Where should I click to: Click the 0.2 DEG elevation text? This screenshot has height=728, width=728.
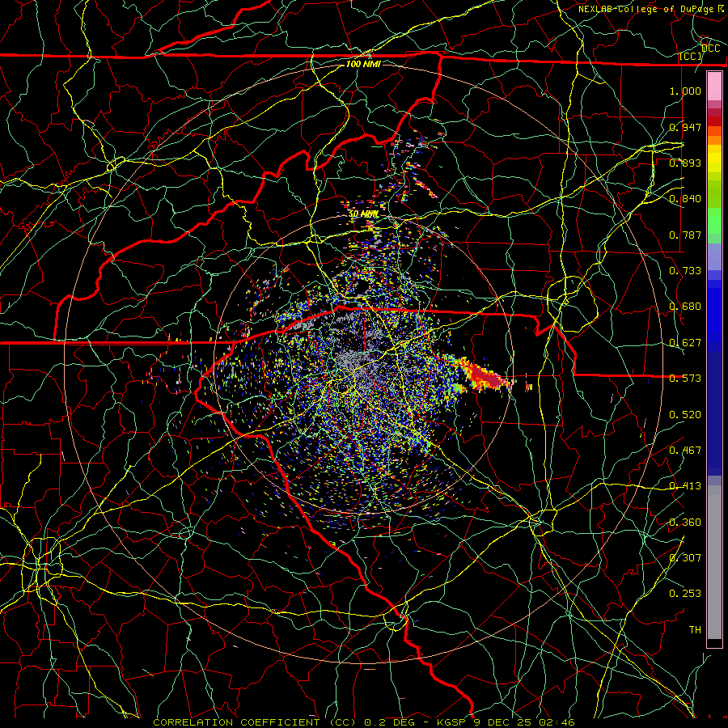tap(390, 722)
